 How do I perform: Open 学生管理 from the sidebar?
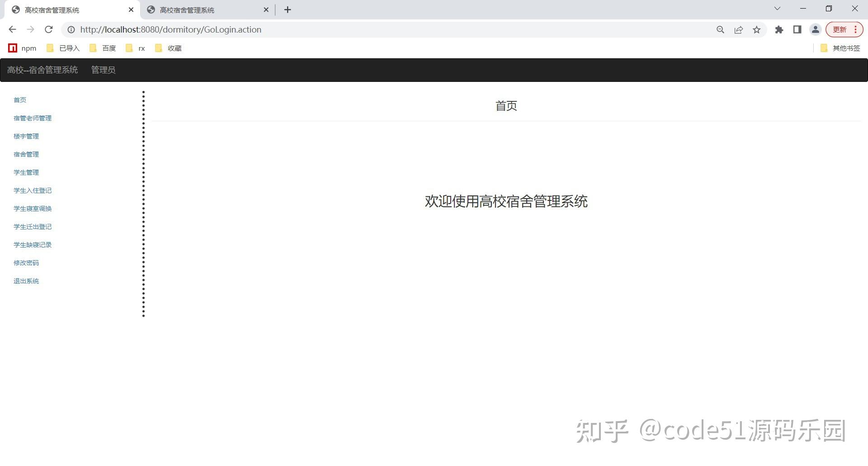[26, 172]
